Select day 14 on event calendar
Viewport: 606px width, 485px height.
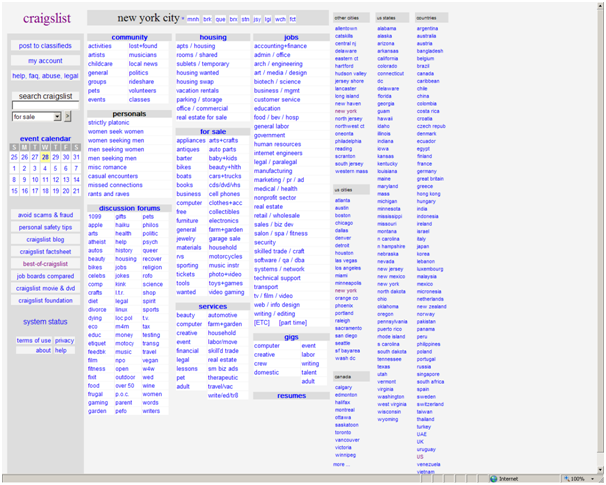[77, 180]
